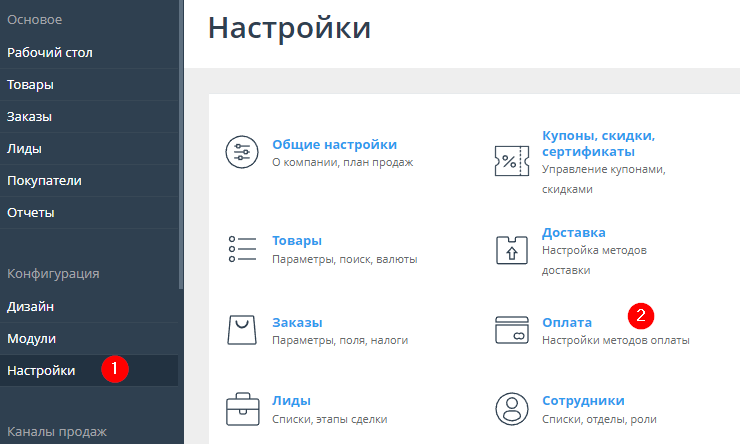Image resolution: width=740 pixels, height=444 pixels.
Task: Click the Сотрудники person icon
Action: (x=511, y=408)
